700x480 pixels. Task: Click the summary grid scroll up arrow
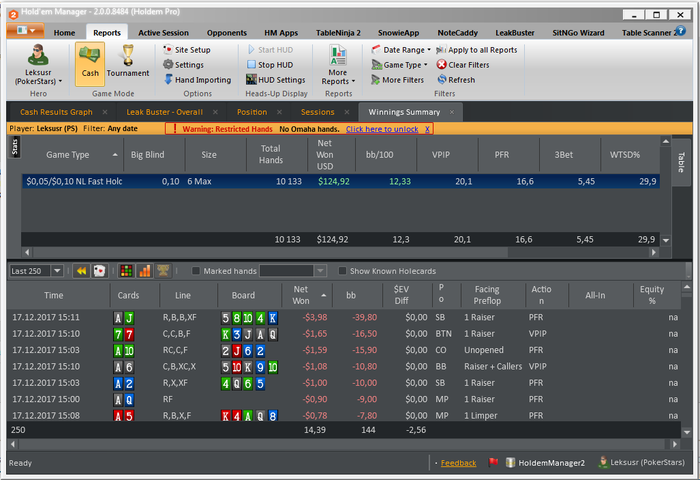point(666,142)
